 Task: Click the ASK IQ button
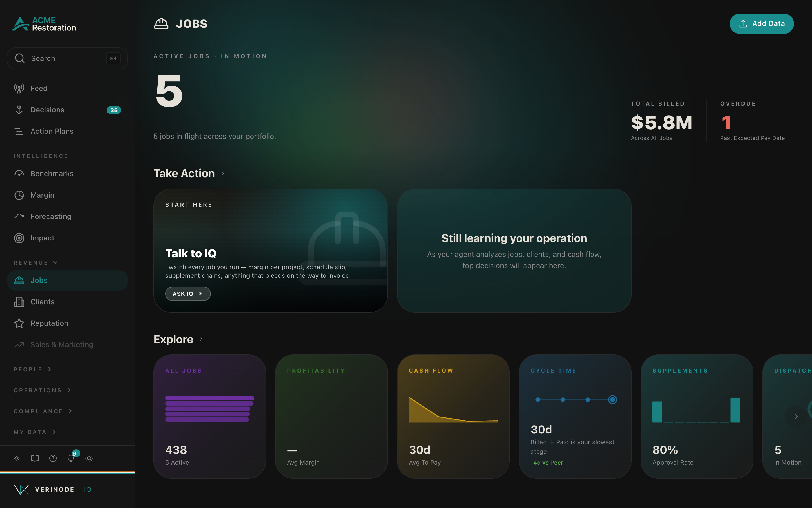pyautogui.click(x=188, y=294)
